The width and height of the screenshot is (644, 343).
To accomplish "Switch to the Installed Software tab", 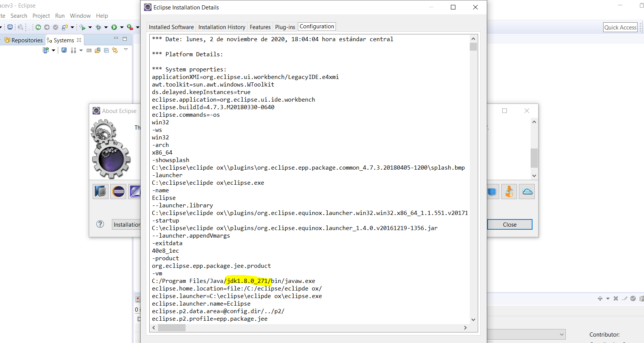I will (171, 27).
